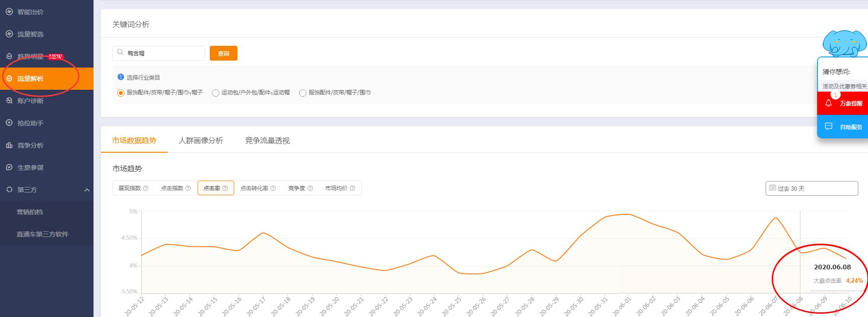The height and width of the screenshot is (317, 868).
Task: Switch to the 人群画像分析 tab
Action: pyautogui.click(x=200, y=141)
